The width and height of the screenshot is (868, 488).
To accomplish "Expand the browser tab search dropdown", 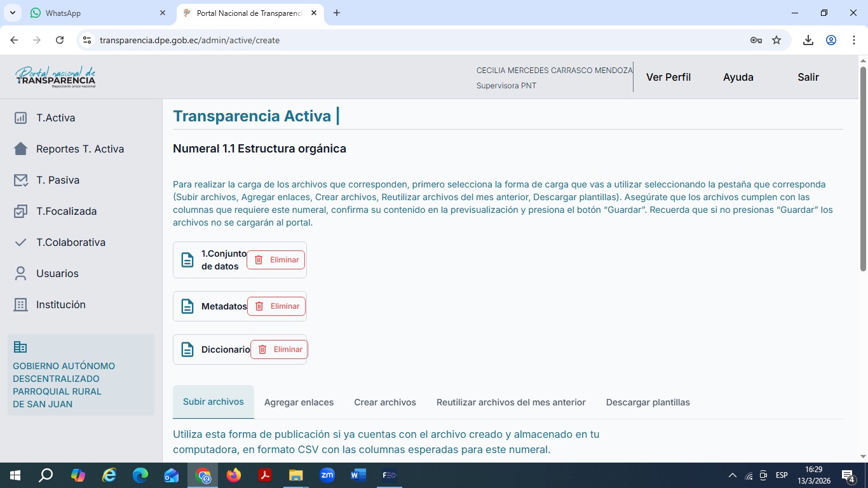I will 12,13.
